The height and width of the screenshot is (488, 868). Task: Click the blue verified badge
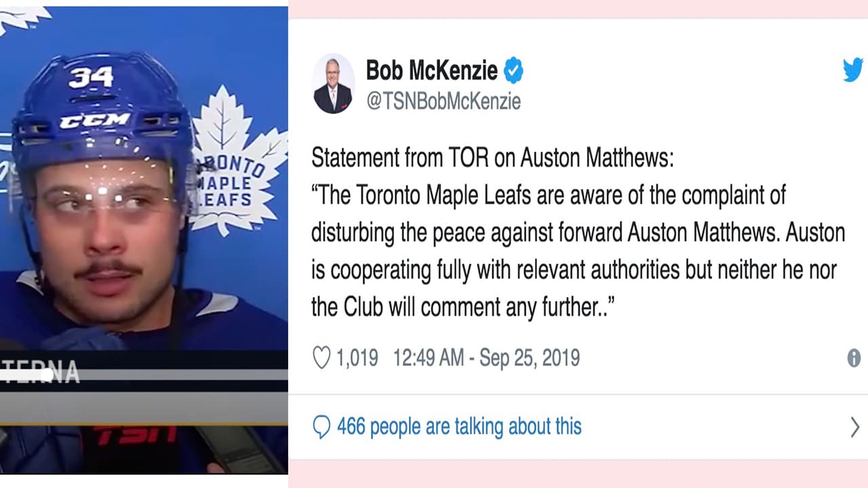coord(513,70)
